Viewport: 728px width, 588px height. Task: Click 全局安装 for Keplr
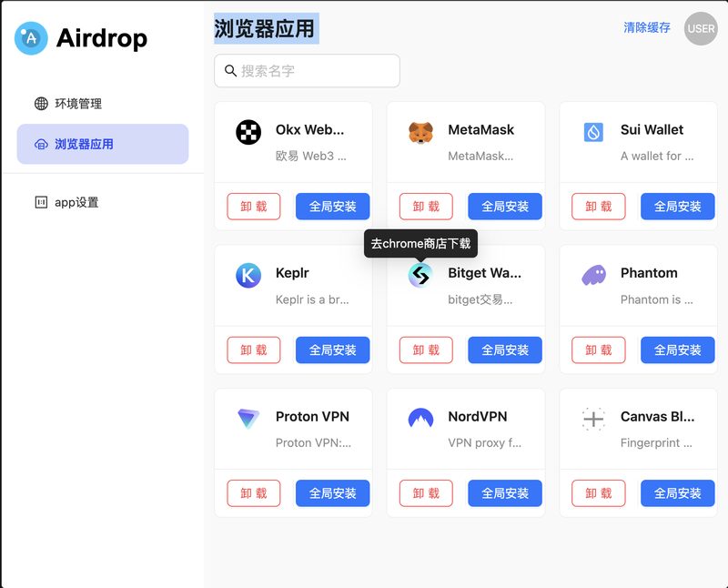click(x=333, y=350)
